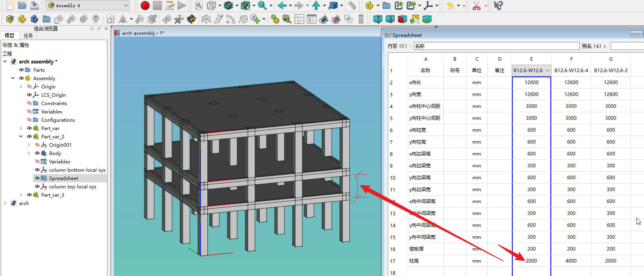644x276 pixels.
Task: Click the undo arrow icon
Action: 450,6
